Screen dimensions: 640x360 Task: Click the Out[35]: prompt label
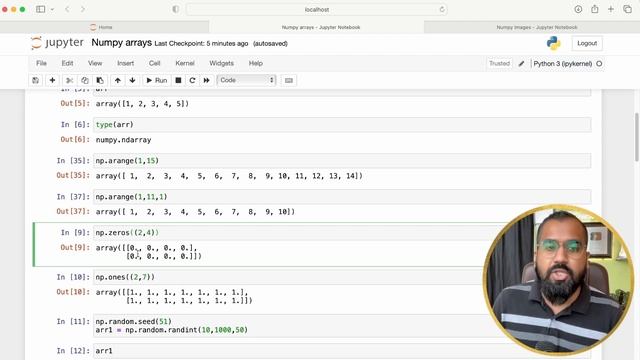[x=73, y=176]
